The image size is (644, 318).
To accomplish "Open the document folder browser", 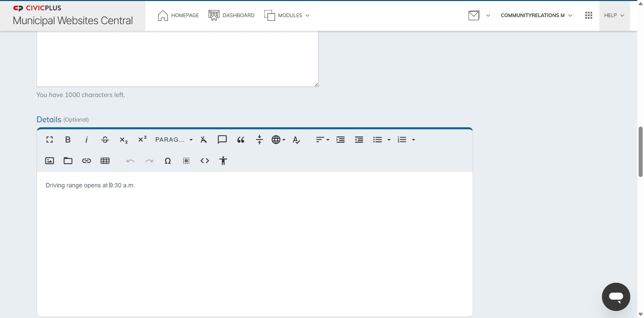I will click(x=68, y=161).
